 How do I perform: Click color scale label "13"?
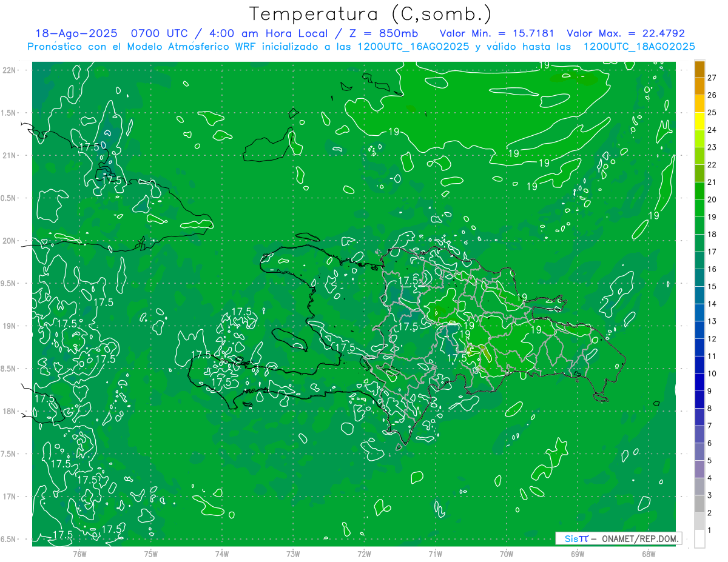712,321
